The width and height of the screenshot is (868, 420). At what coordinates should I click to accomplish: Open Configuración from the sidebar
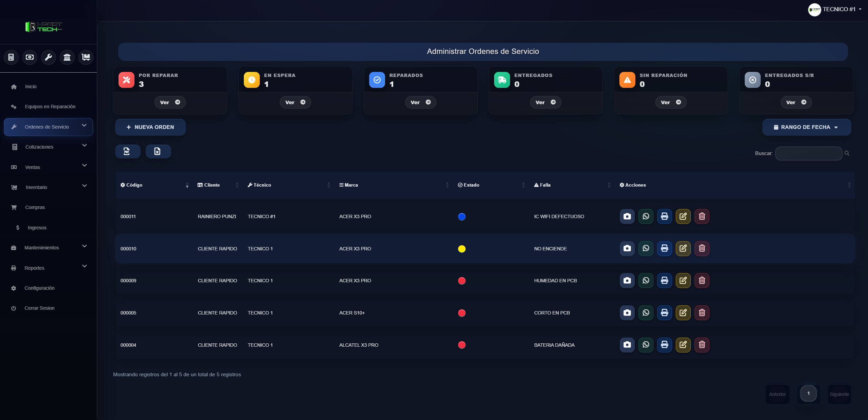(39, 288)
